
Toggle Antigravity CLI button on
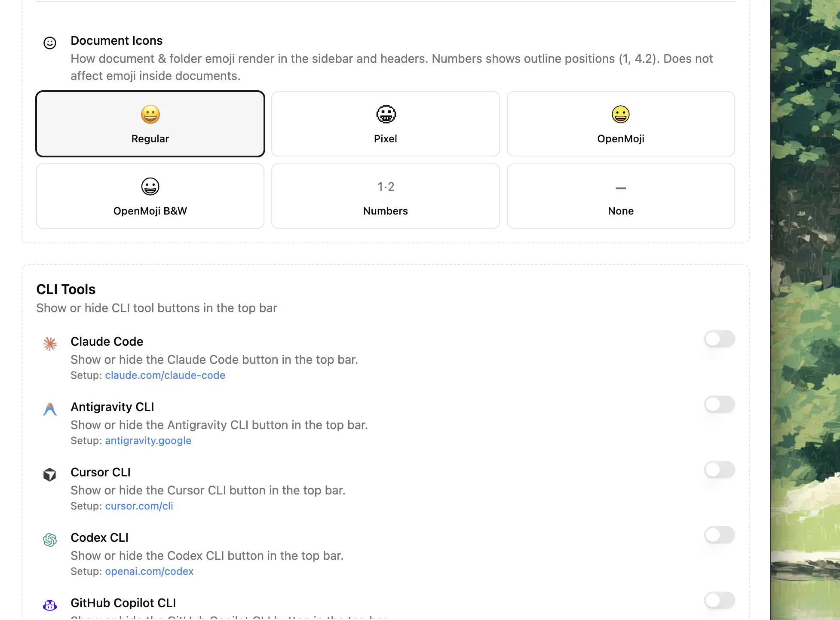(719, 404)
